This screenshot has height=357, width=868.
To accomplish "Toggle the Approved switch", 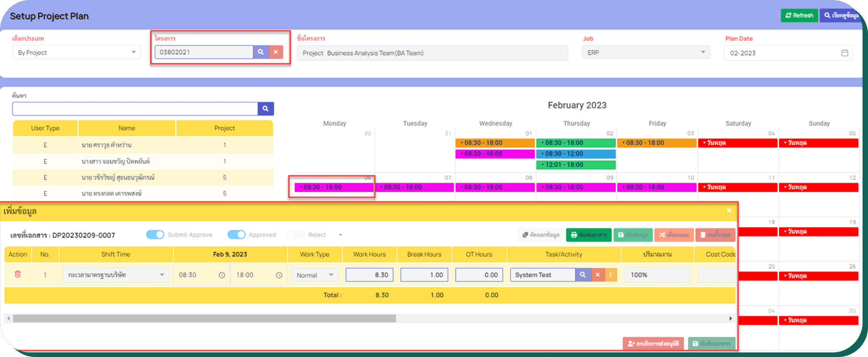I will (x=236, y=235).
